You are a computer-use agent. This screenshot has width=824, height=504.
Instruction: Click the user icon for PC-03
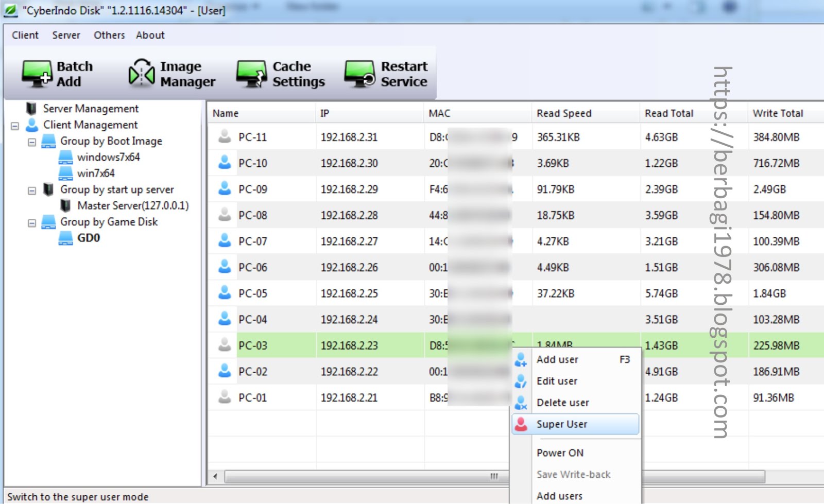225,345
